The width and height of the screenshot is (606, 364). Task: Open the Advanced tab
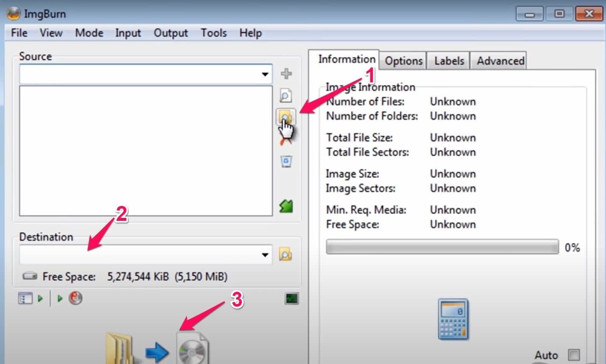(500, 61)
